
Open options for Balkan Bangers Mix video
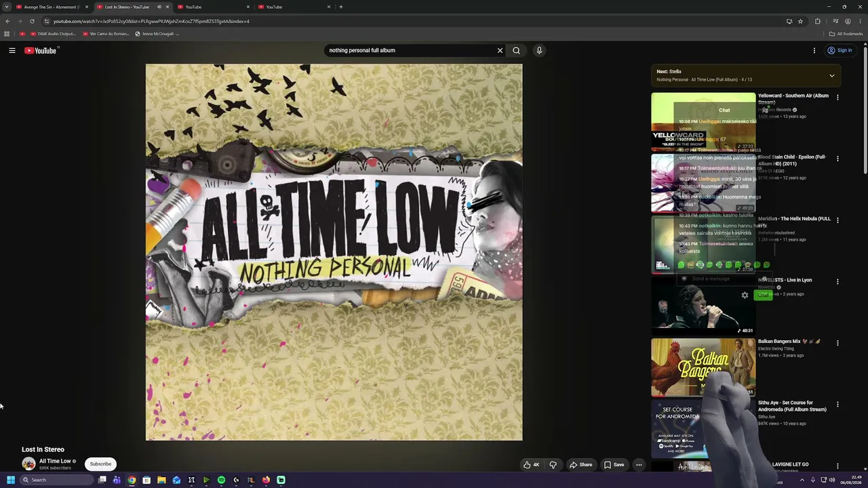coord(837,343)
